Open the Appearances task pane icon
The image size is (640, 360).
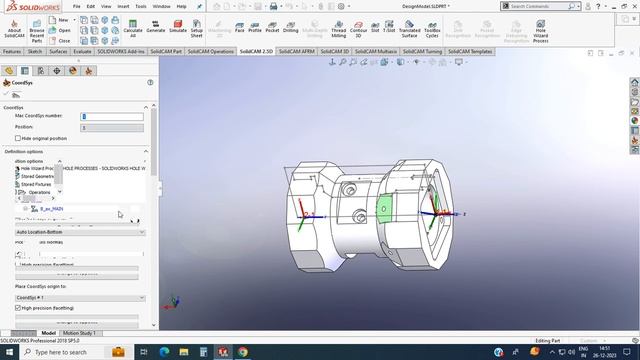[x=634, y=120]
